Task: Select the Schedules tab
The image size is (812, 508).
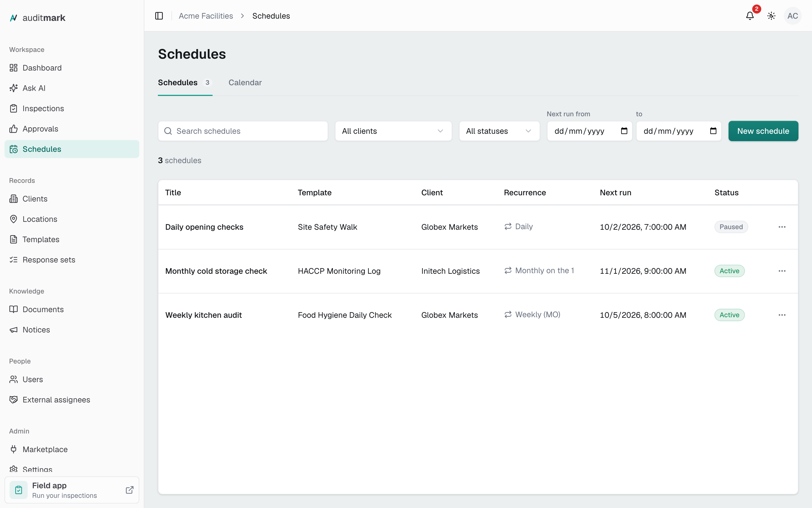Action: (185, 83)
